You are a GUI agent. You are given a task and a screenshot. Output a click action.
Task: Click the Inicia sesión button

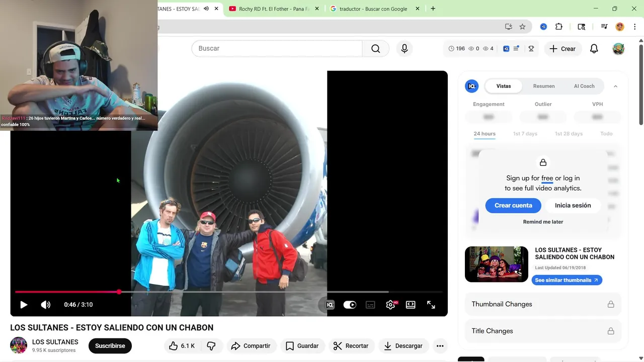573,205
